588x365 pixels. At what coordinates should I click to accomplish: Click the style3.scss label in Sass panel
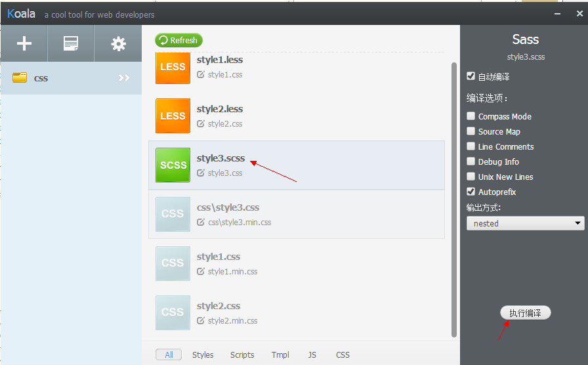(x=526, y=57)
